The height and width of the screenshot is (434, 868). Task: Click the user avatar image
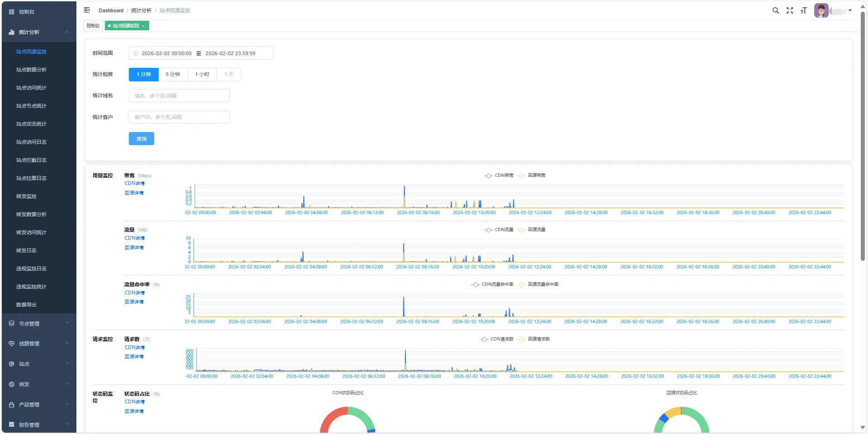(821, 10)
